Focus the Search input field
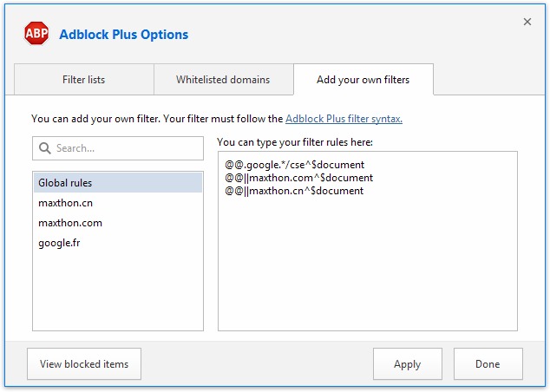 pyautogui.click(x=118, y=148)
